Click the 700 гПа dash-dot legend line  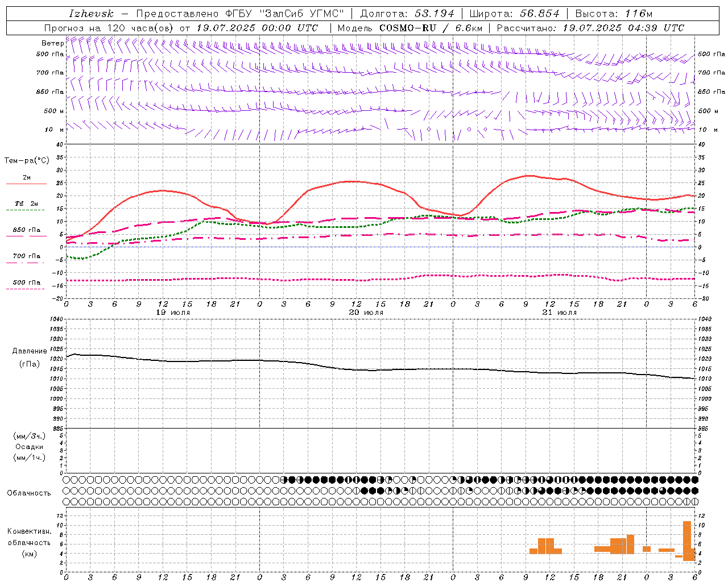tap(25, 263)
